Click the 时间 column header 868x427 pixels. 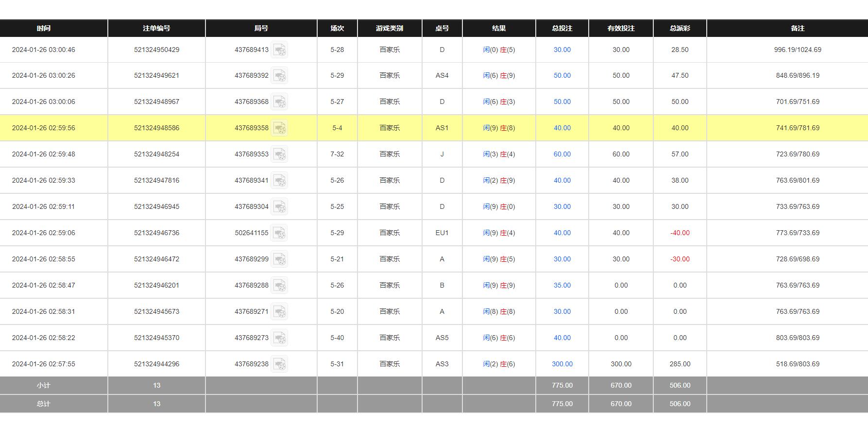click(44, 28)
